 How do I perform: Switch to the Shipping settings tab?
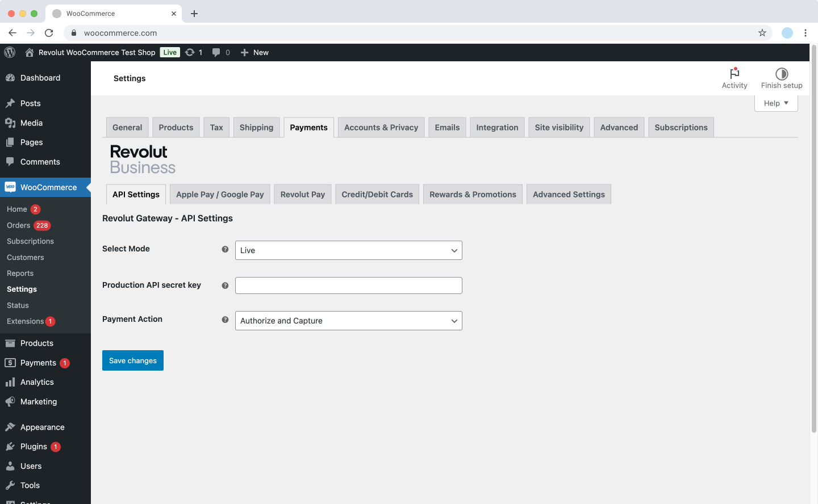click(256, 127)
